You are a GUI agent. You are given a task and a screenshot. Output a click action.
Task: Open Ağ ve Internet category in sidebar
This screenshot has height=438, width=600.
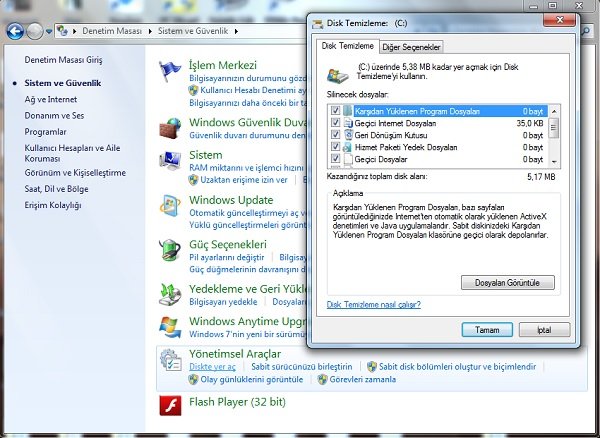tap(51, 99)
